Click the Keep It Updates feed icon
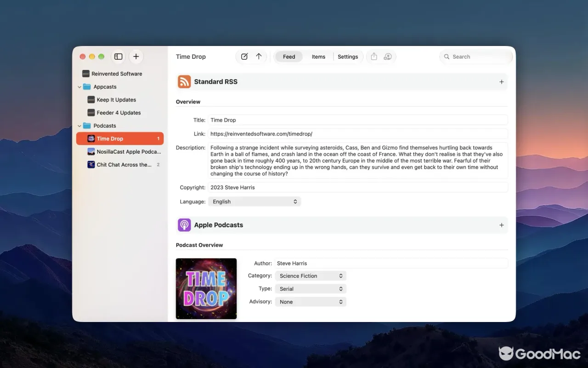Image resolution: width=588 pixels, height=368 pixels. (91, 100)
